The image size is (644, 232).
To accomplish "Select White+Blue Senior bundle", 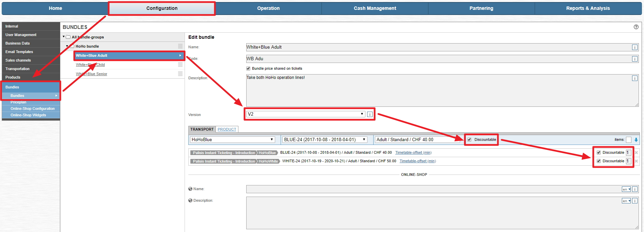I will (x=91, y=74).
